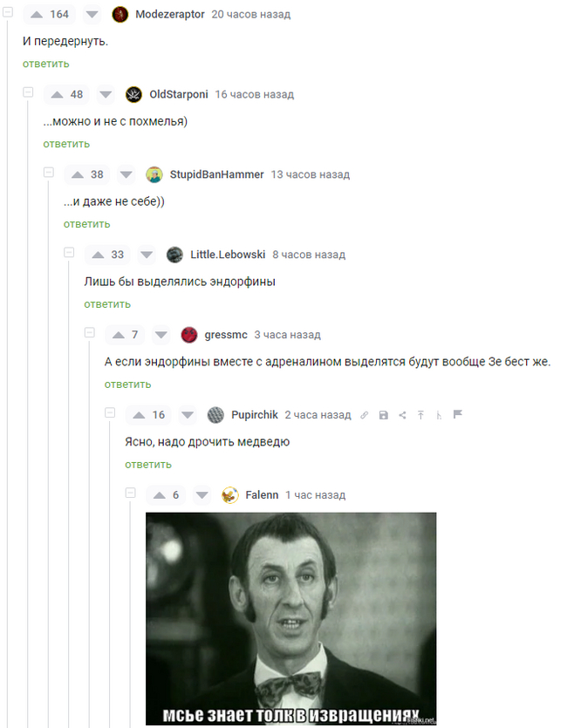Viewport: 567px width, 728px height.
Task: Collapse Falenn's comment branch
Action: tap(131, 493)
